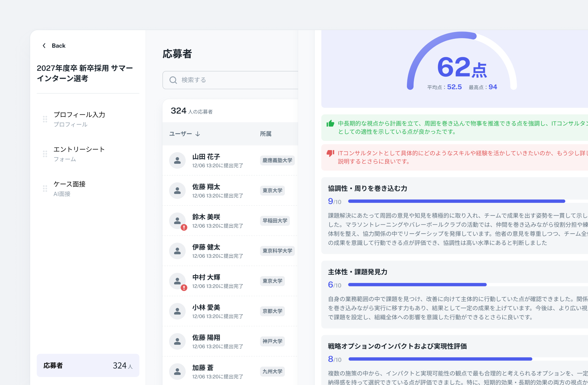
Task: Click drag handle beside ケース面接
Action: pyautogui.click(x=45, y=188)
